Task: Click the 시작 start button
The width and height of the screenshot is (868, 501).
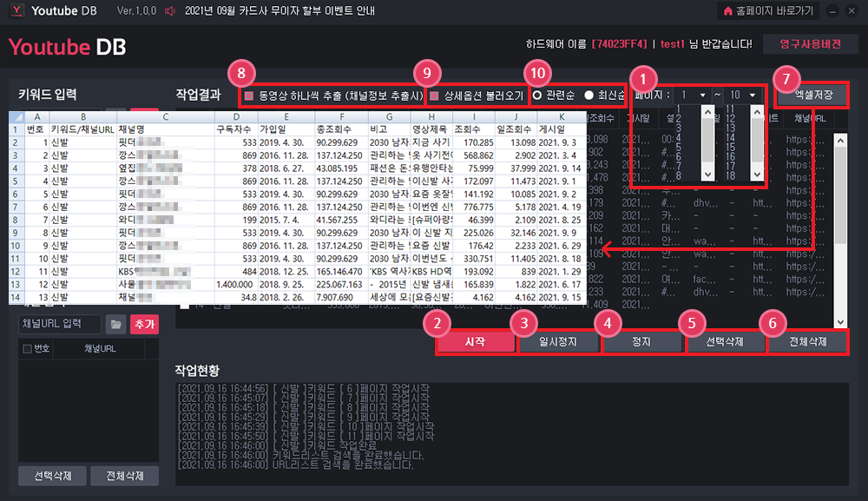Action: 476,342
